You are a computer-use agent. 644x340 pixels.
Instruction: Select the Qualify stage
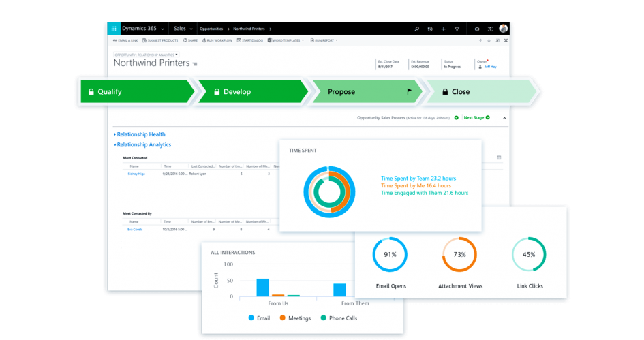coord(137,91)
